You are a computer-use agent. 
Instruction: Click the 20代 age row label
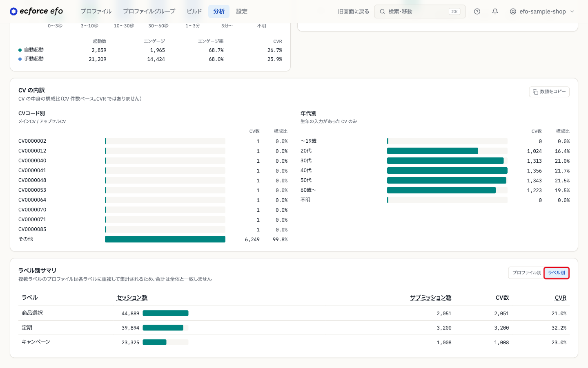tap(306, 151)
